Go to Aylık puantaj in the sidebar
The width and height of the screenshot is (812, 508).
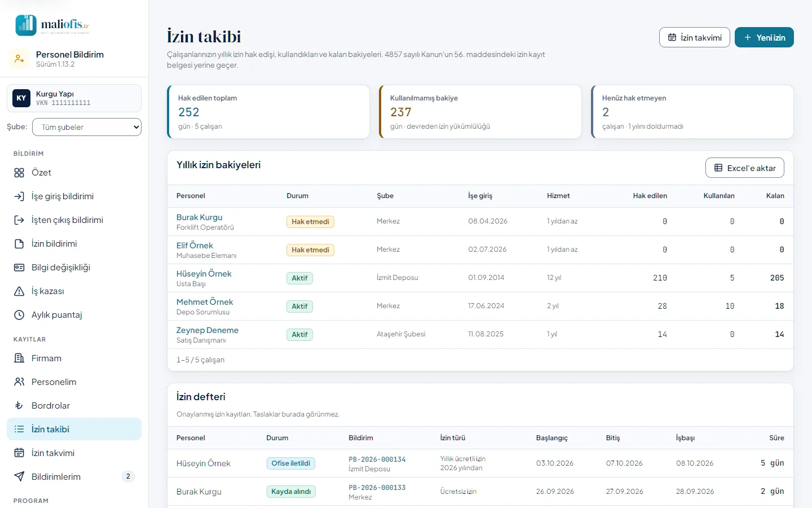[74, 315]
